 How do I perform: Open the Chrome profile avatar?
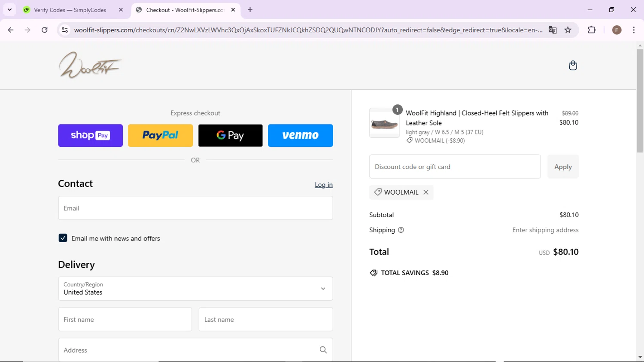pyautogui.click(x=617, y=30)
